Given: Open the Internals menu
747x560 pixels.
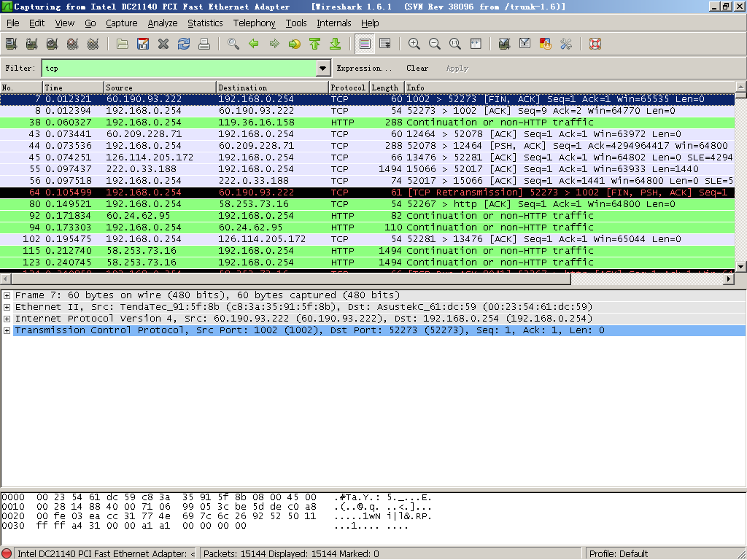Looking at the screenshot, I should [x=333, y=23].
